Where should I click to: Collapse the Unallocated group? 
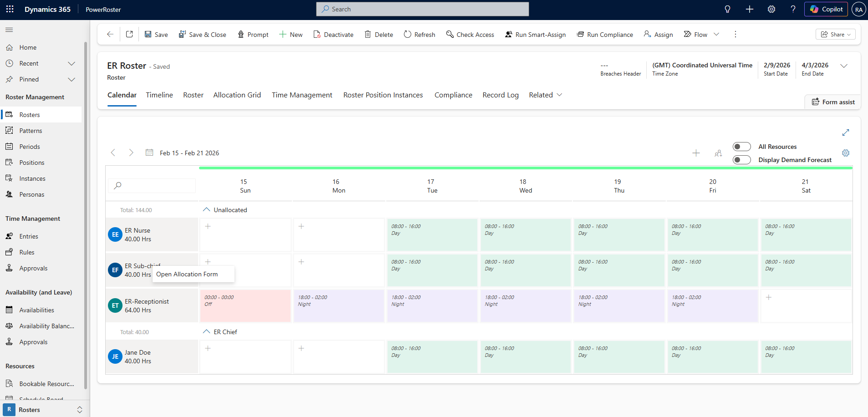coord(206,210)
